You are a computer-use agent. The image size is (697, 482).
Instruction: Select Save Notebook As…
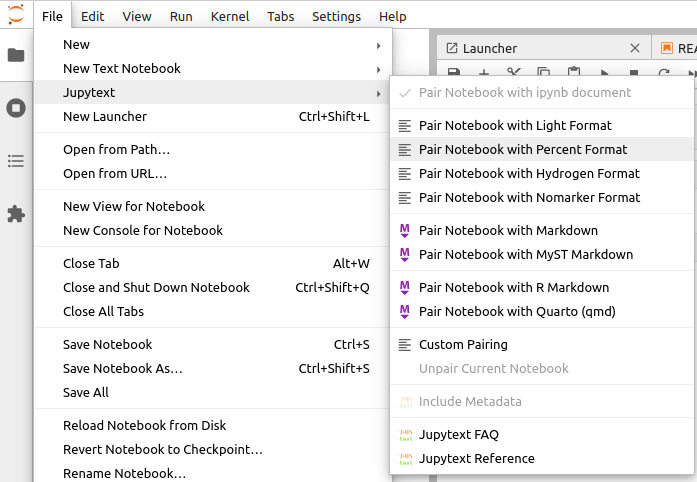click(x=213, y=369)
